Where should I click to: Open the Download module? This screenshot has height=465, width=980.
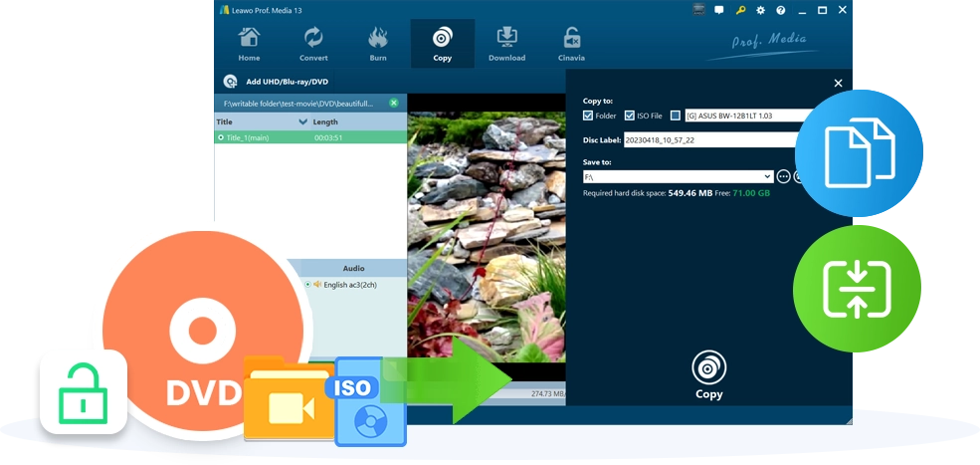(x=506, y=44)
